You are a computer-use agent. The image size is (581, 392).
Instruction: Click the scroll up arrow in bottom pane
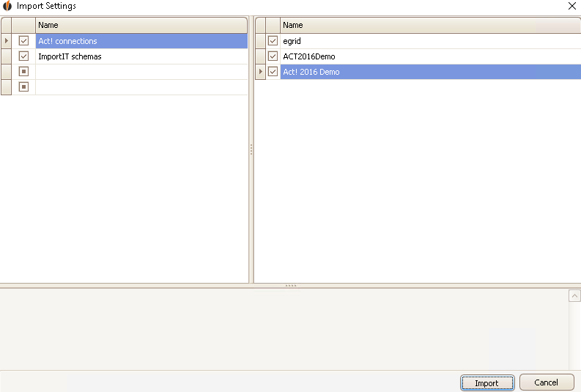click(574, 296)
